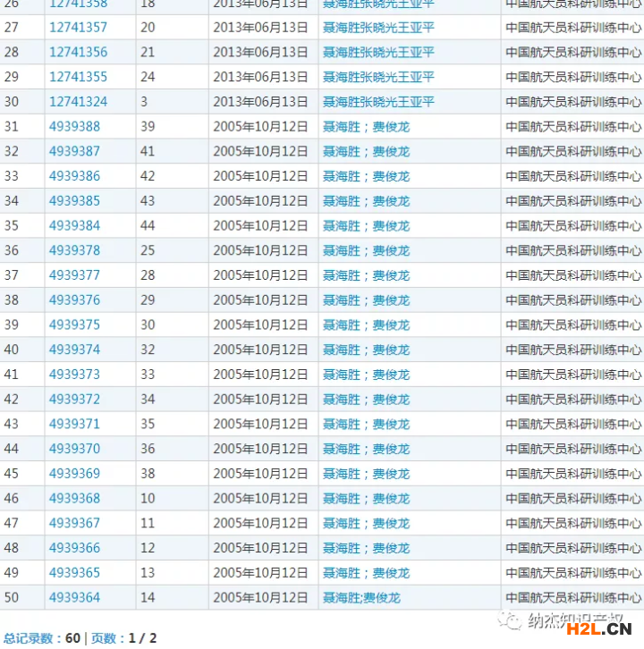Viewport: 644px width, 649px height.
Task: Open record 4939384 in row 35
Action: click(x=74, y=225)
